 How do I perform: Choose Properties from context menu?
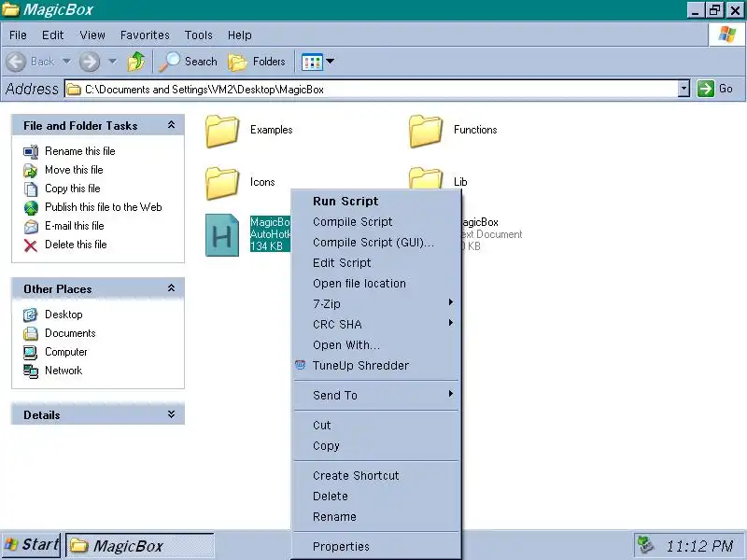pyautogui.click(x=376, y=546)
